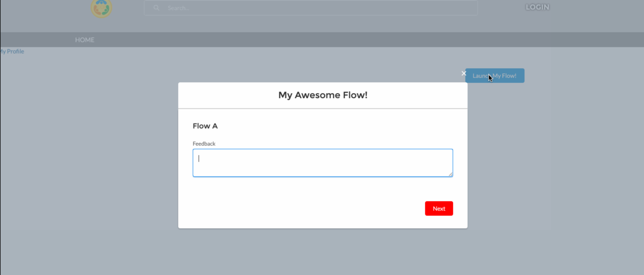Screen dimensions: 644x275
Task: Click the Flow A screen heading
Action: [205, 126]
